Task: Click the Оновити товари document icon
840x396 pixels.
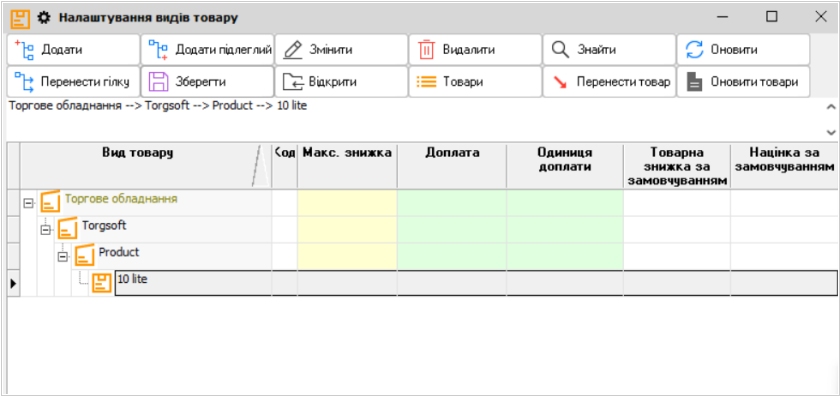Action: (x=694, y=82)
